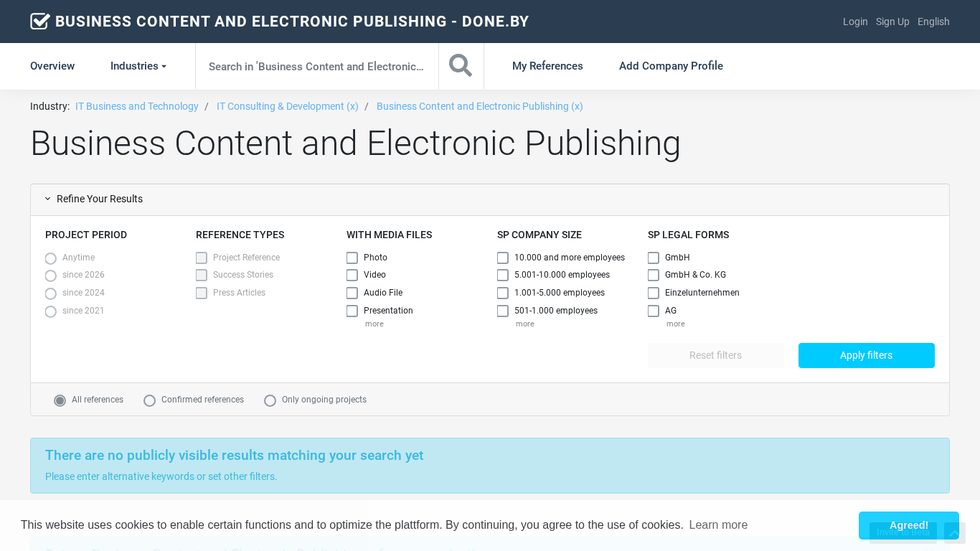This screenshot has width=980, height=551.
Task: Show more legal form options
Action: point(675,324)
